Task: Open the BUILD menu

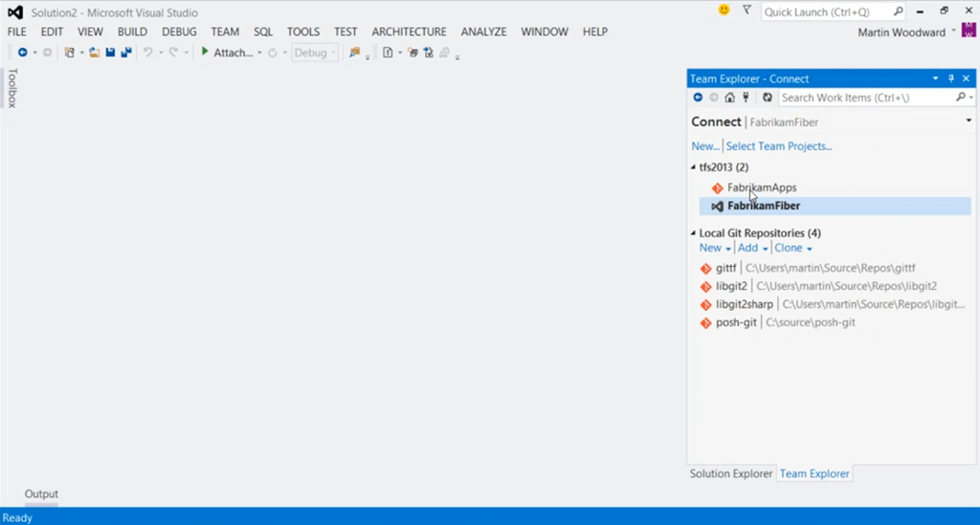Action: click(132, 32)
